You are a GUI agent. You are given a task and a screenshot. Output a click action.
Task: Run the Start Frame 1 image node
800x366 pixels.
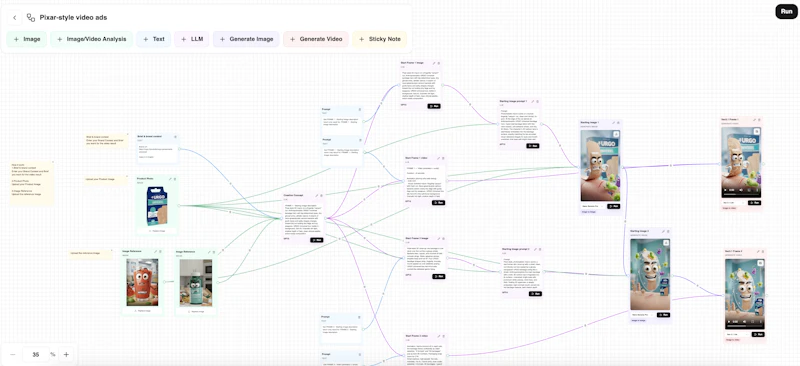tap(434, 106)
